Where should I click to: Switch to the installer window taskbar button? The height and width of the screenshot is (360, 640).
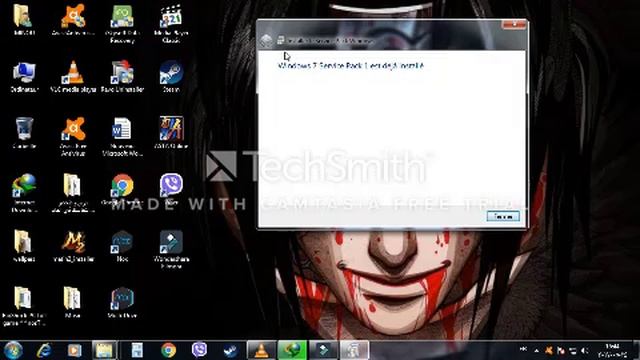pyautogui.click(x=354, y=350)
